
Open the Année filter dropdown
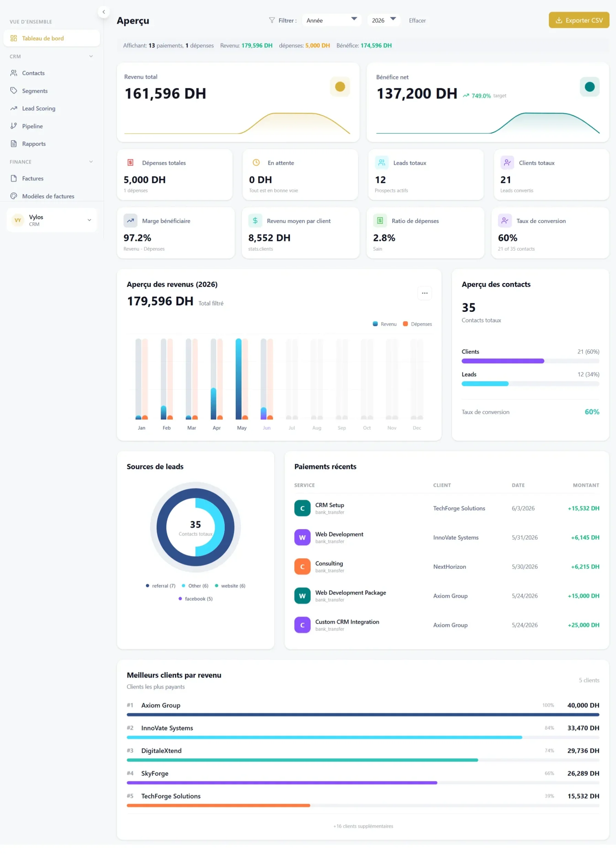pyautogui.click(x=331, y=20)
